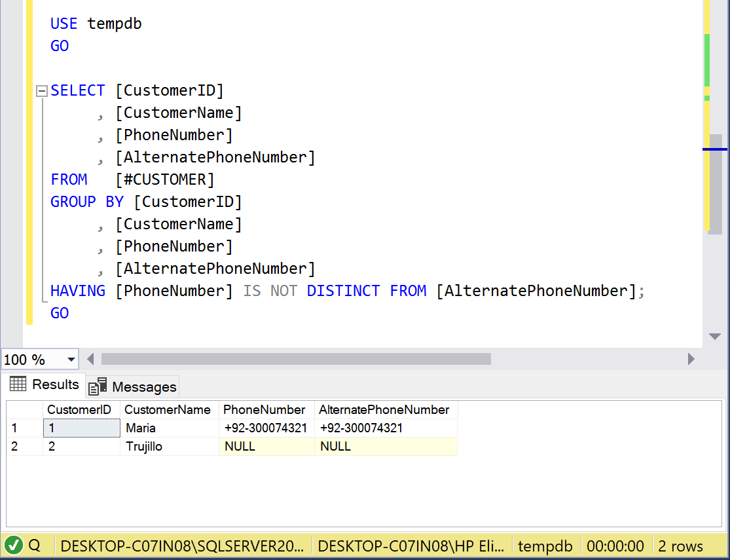
Task: Click the green query success checkmark icon
Action: click(x=14, y=545)
